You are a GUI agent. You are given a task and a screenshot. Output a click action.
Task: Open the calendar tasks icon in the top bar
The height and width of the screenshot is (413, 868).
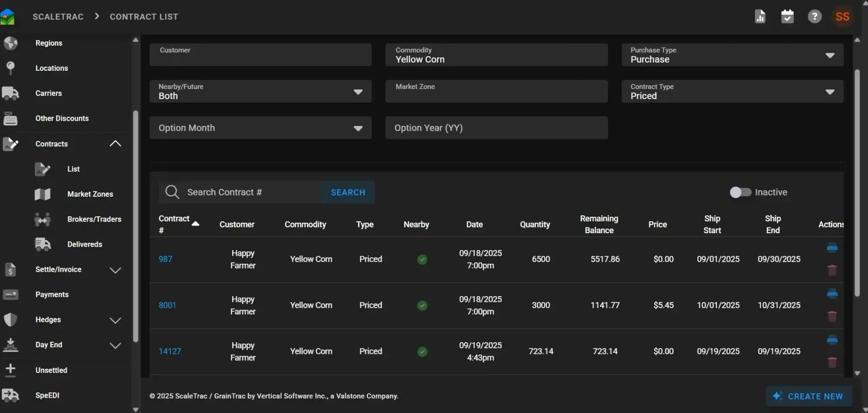click(x=787, y=16)
